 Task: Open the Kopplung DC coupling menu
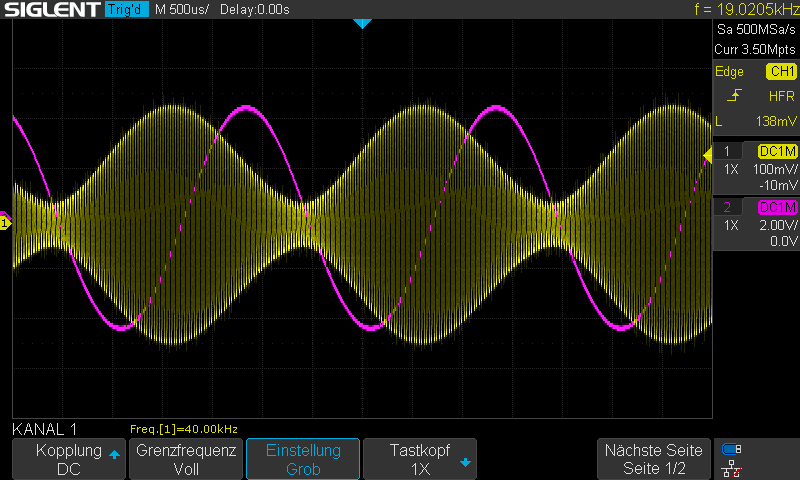click(68, 459)
